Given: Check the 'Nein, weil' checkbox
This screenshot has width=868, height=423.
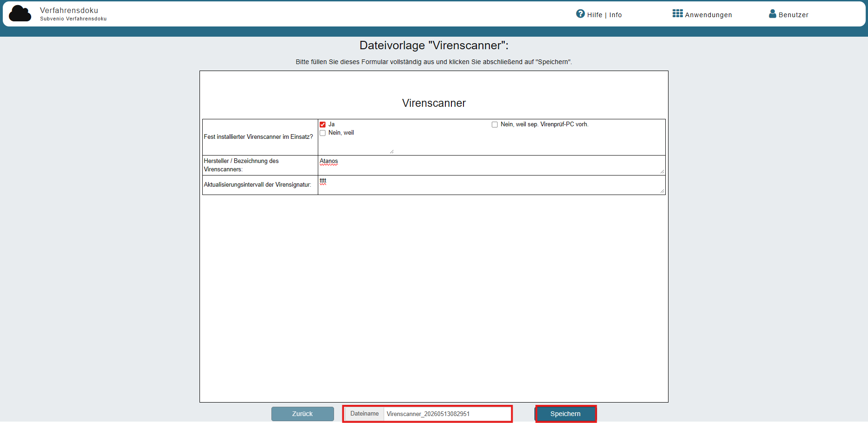Looking at the screenshot, I should click(x=322, y=133).
